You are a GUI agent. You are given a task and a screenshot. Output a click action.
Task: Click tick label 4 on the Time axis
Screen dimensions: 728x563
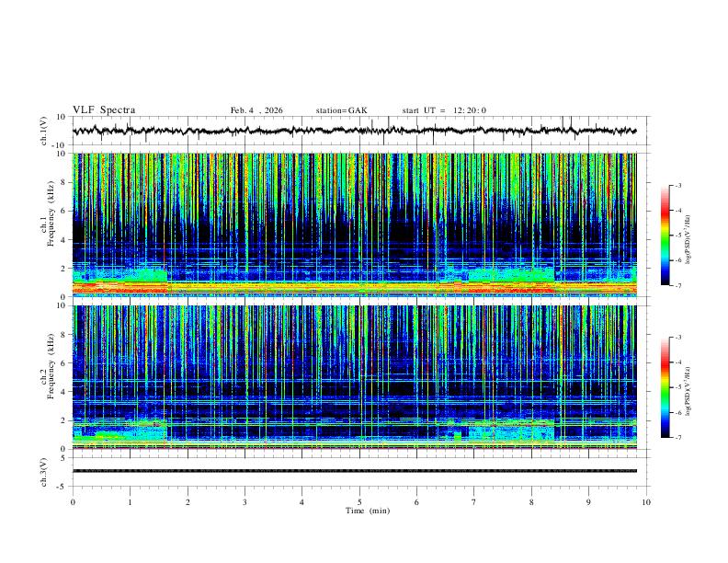301,502
